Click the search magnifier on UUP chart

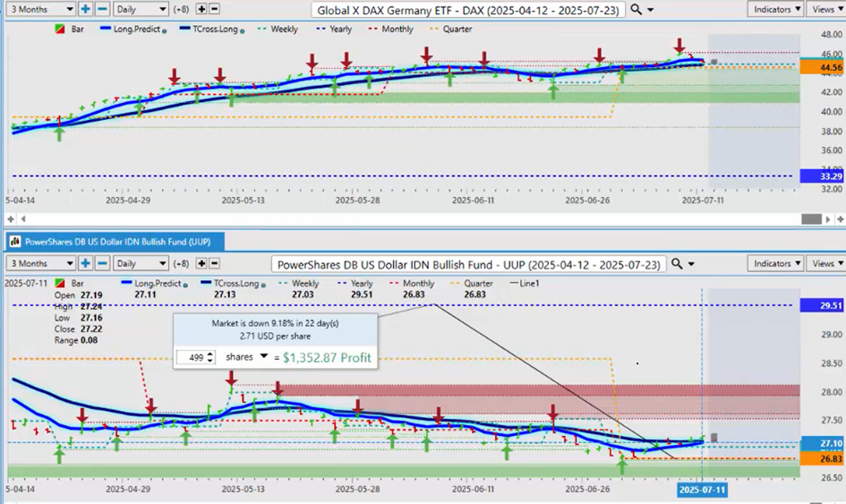[678, 264]
